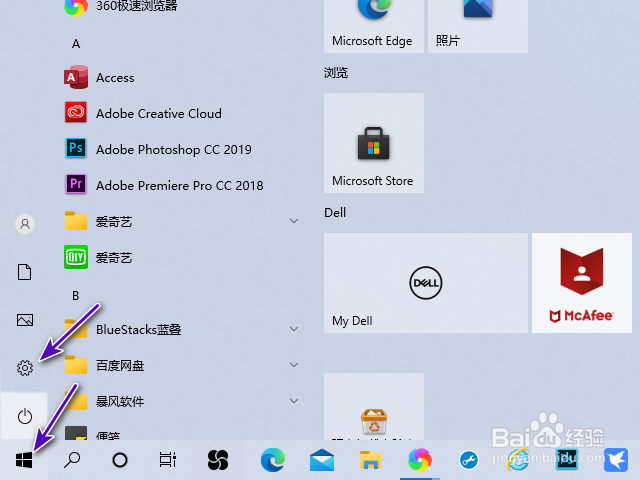Click the Dell tile group title
Image resolution: width=640 pixels, height=480 pixels.
(335, 213)
